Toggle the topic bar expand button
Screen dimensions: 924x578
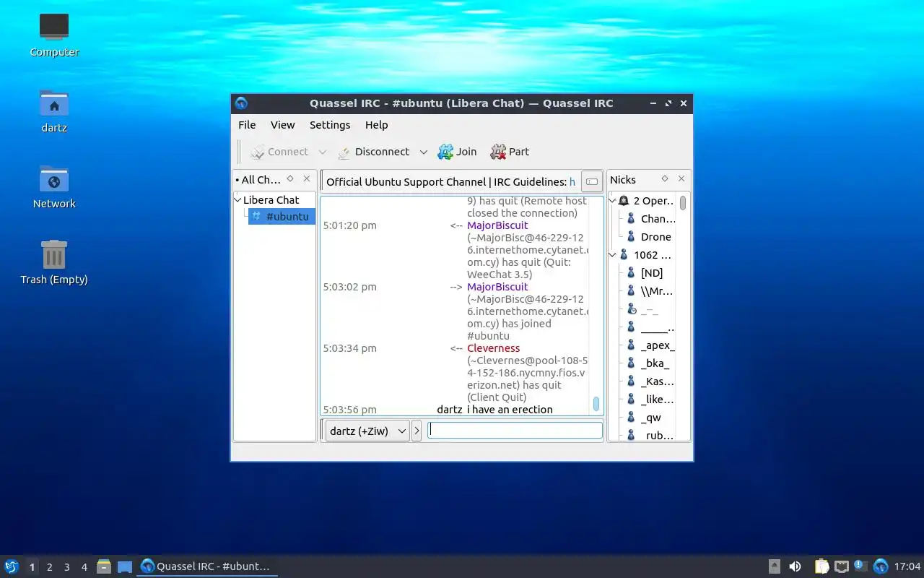point(591,182)
